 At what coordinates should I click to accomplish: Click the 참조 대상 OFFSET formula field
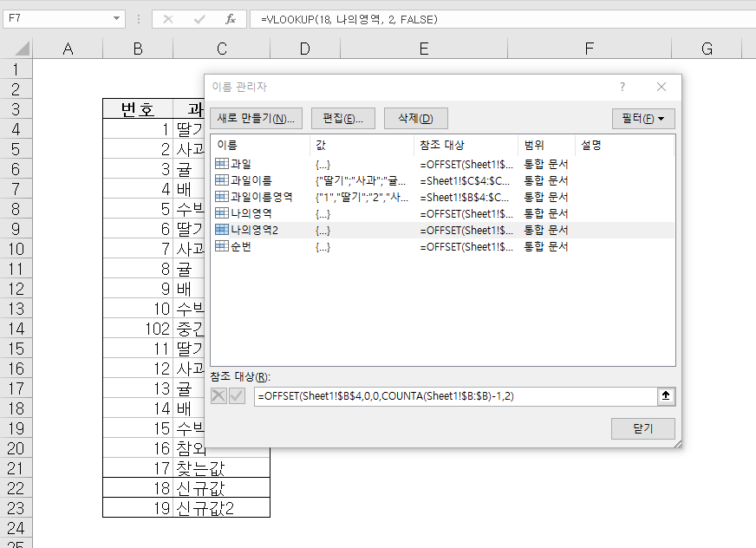coord(456,396)
